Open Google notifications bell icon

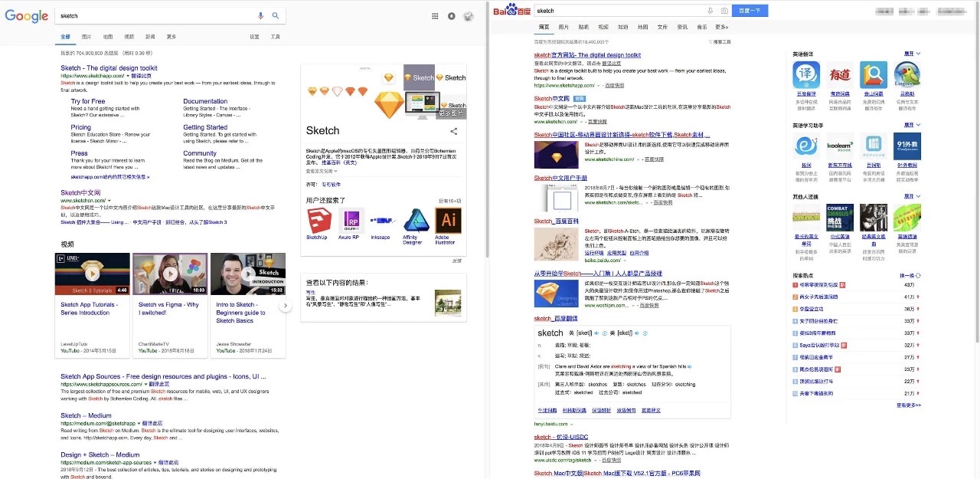tap(452, 15)
